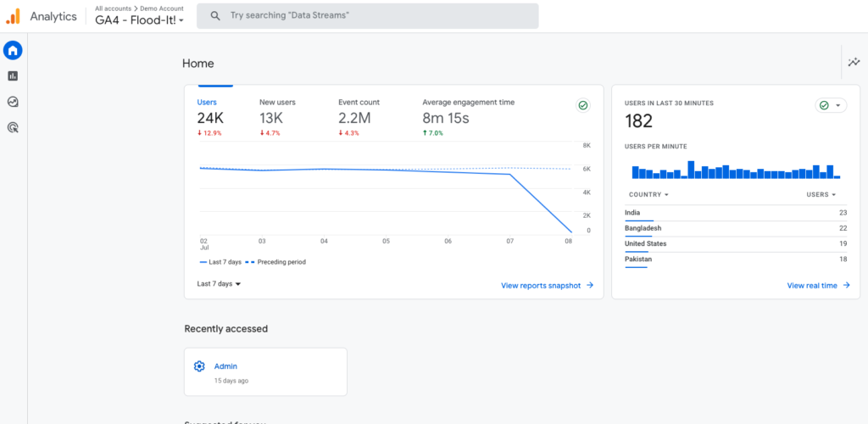This screenshot has height=424, width=868.
Task: Open the Insights sparkle icon
Action: pyautogui.click(x=854, y=62)
